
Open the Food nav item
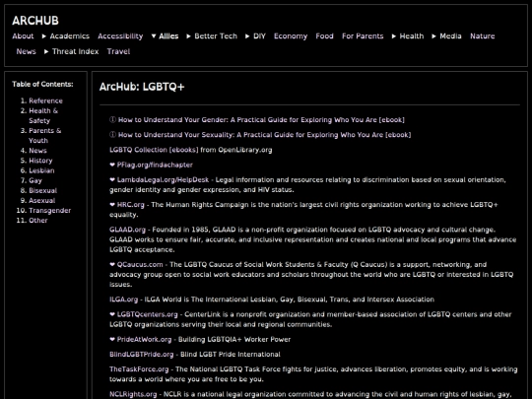pyautogui.click(x=325, y=36)
